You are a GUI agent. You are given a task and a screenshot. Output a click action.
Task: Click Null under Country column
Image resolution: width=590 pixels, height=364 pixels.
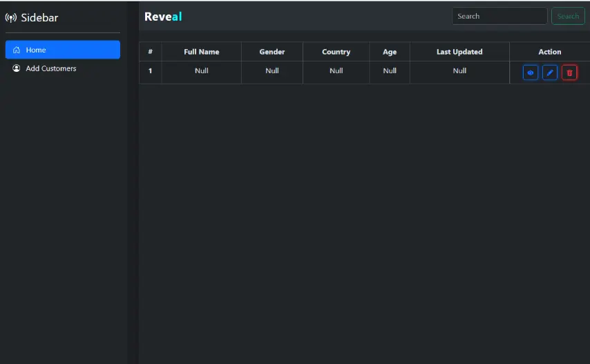click(x=336, y=70)
